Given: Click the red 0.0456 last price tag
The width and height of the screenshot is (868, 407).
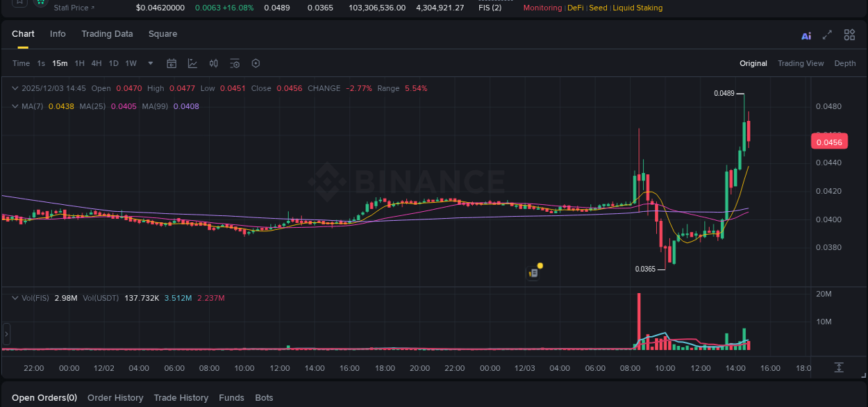Looking at the screenshot, I should coord(829,141).
